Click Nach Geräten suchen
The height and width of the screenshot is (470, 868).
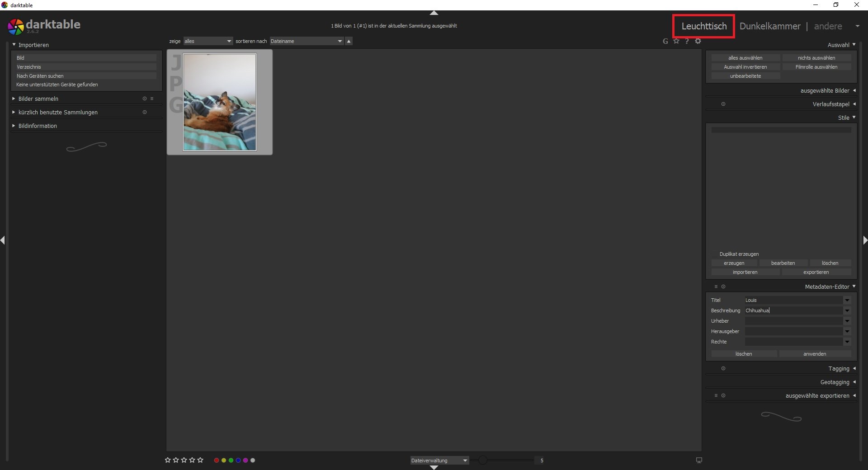86,76
